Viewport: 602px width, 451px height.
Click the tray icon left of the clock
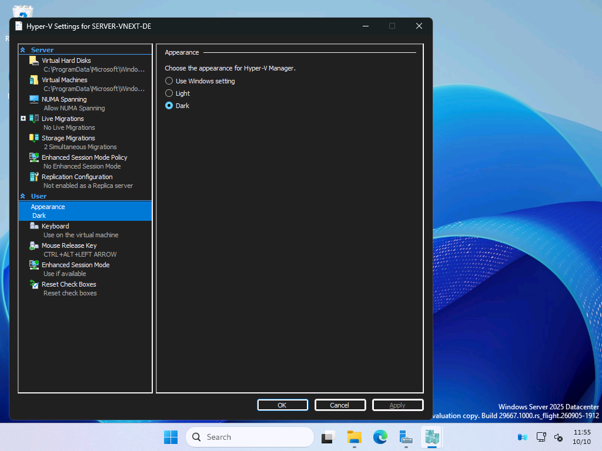pyautogui.click(x=559, y=437)
